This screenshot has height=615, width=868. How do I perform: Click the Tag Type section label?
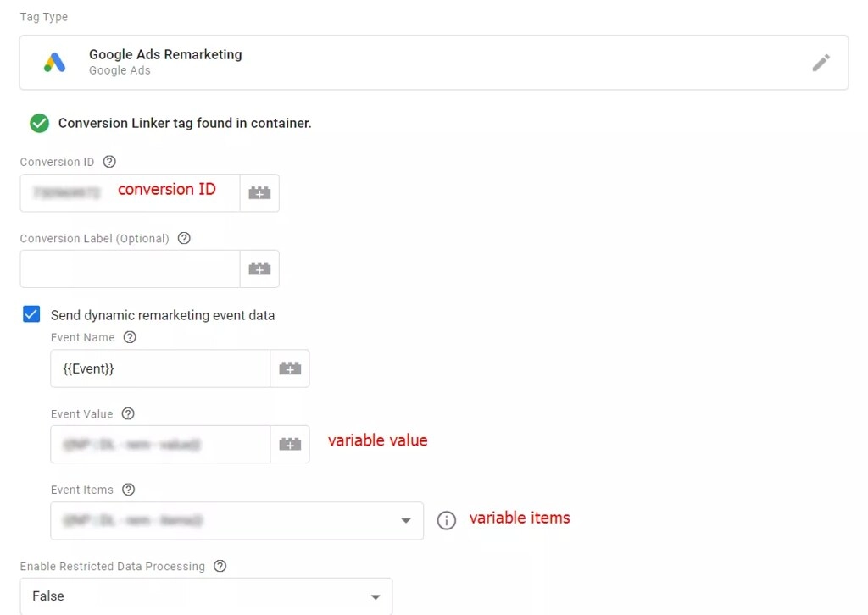(x=43, y=16)
